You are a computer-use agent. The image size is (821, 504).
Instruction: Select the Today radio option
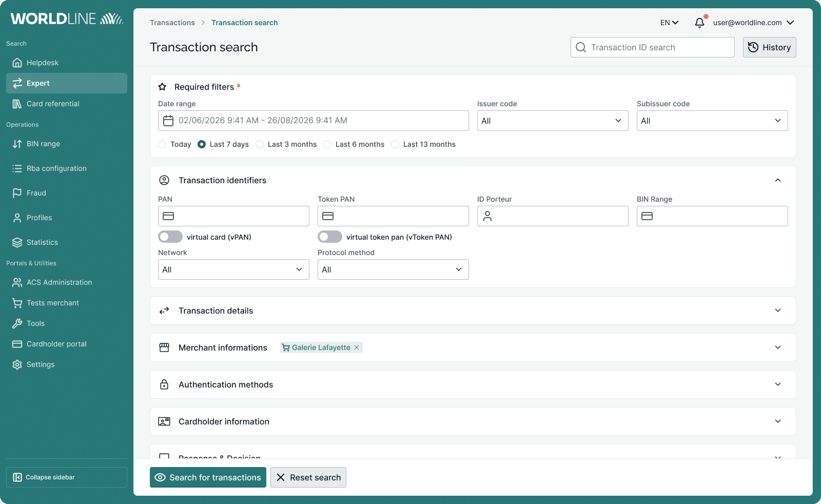(x=162, y=144)
